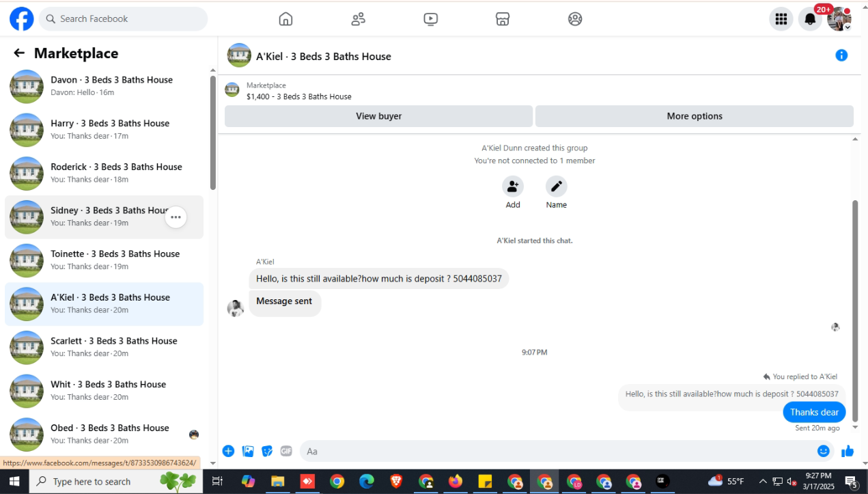Open the plus more actions icon in composer
This screenshot has height=494, width=868.
tap(228, 451)
